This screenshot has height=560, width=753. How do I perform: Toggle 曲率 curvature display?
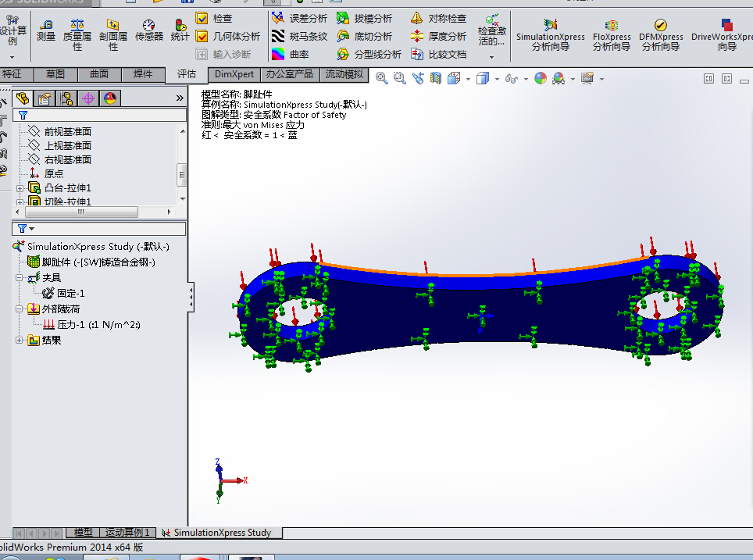point(290,54)
